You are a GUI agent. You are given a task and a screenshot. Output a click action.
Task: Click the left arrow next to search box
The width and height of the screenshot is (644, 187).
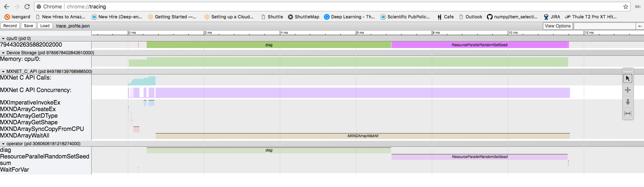pyautogui.click(x=640, y=26)
